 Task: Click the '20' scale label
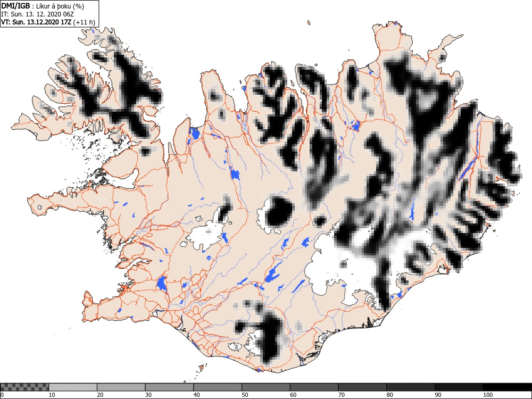100,395
